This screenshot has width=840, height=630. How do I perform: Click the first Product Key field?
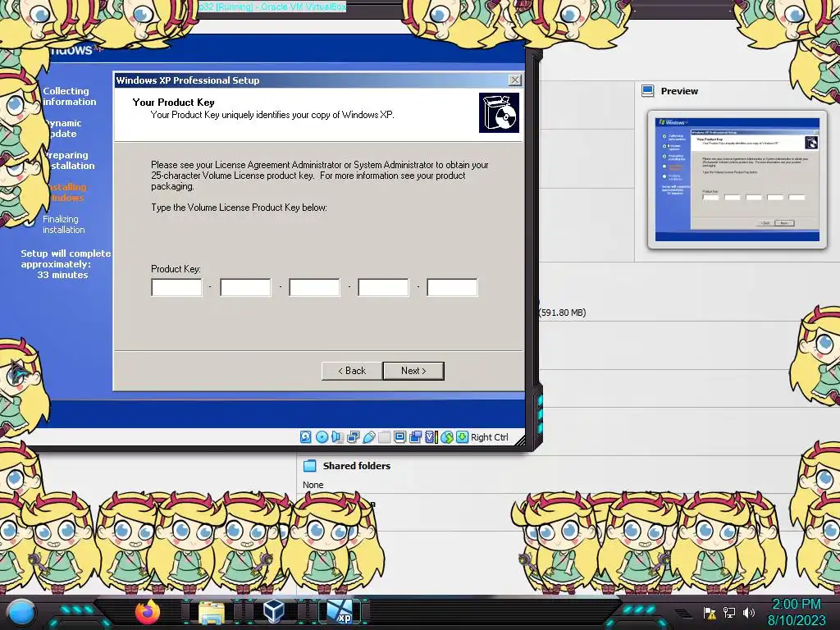click(177, 287)
